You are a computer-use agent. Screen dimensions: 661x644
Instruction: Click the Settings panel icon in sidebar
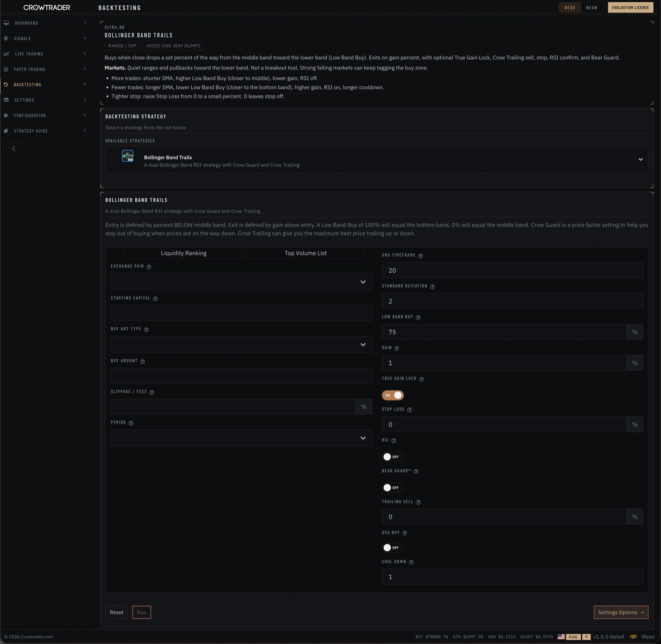[x=6, y=100]
